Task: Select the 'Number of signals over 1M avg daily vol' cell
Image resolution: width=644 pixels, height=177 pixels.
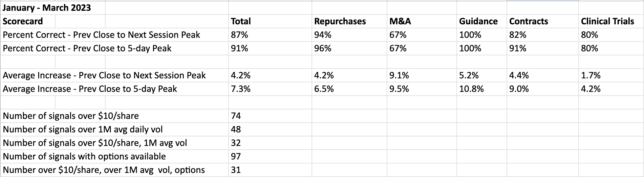Action: pyautogui.click(x=83, y=129)
